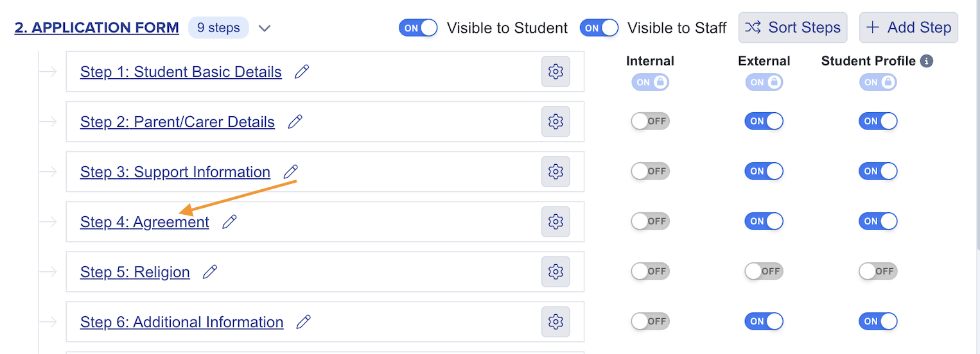Open gear settings for Student Basic Details
The height and width of the screenshot is (354, 980).
(556, 72)
